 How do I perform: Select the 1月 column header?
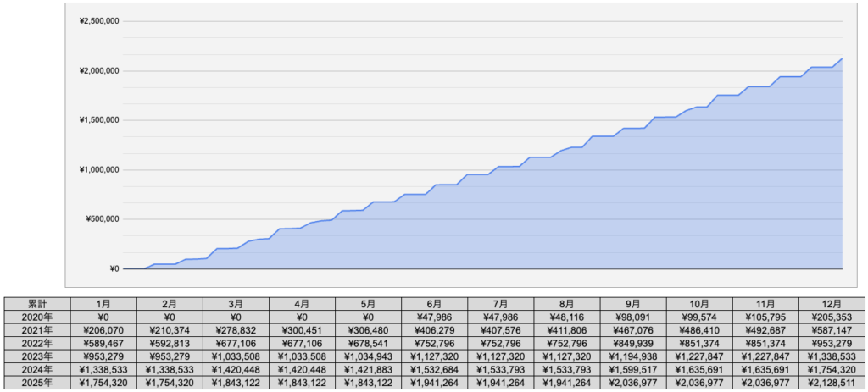pyautogui.click(x=103, y=303)
